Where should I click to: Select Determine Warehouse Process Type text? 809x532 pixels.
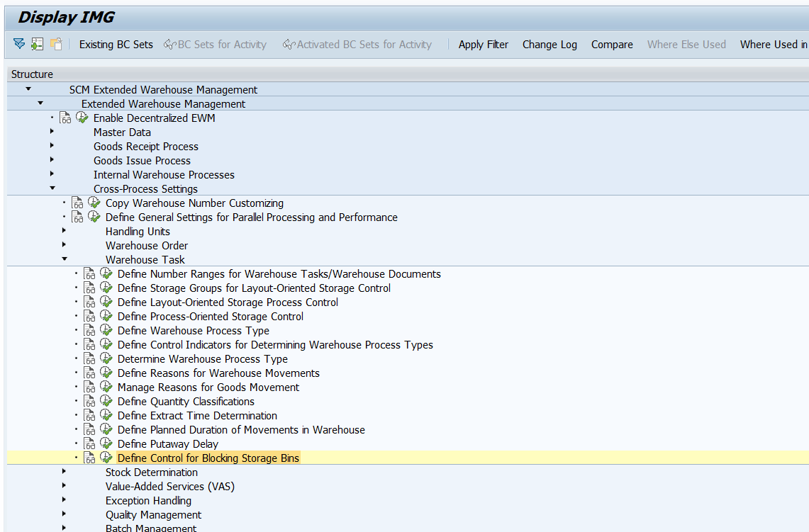click(203, 358)
